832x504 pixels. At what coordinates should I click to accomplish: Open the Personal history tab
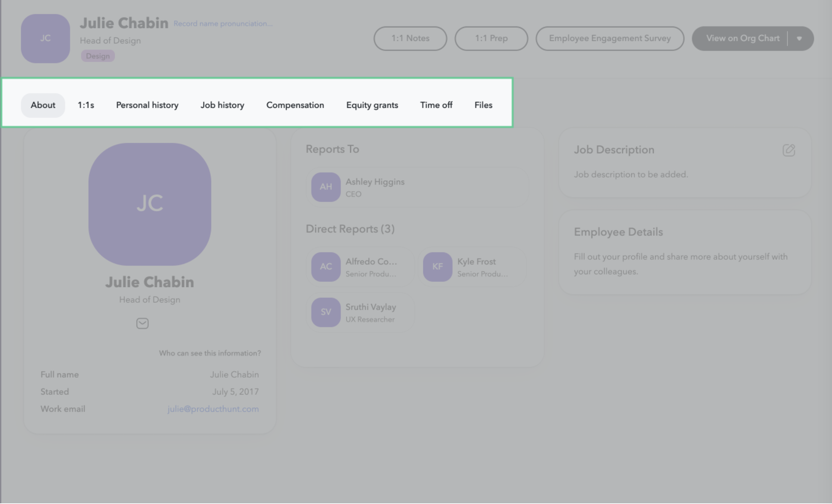pyautogui.click(x=147, y=105)
